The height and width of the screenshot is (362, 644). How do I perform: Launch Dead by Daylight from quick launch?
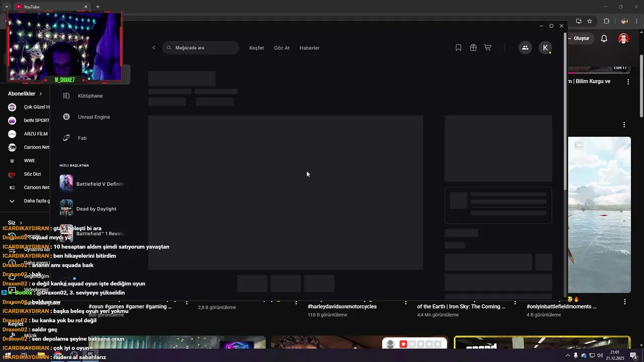[92, 209]
